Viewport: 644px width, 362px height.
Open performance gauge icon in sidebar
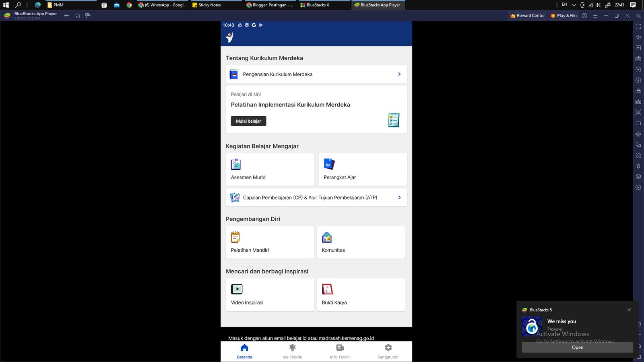tap(638, 187)
